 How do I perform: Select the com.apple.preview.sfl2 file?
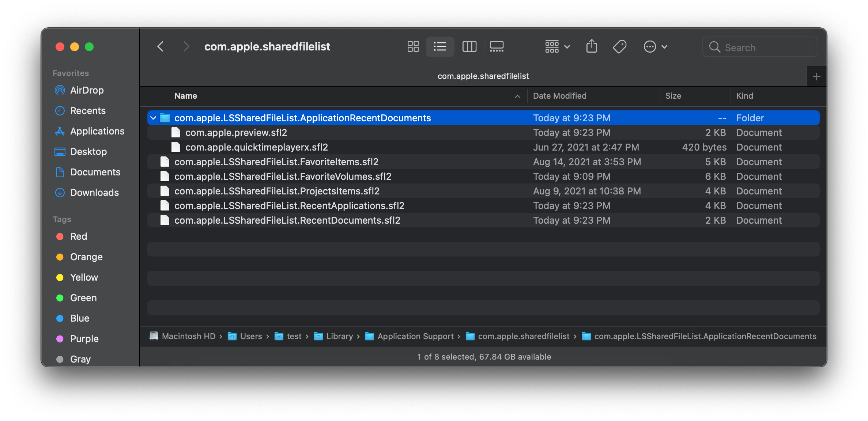[x=236, y=133]
